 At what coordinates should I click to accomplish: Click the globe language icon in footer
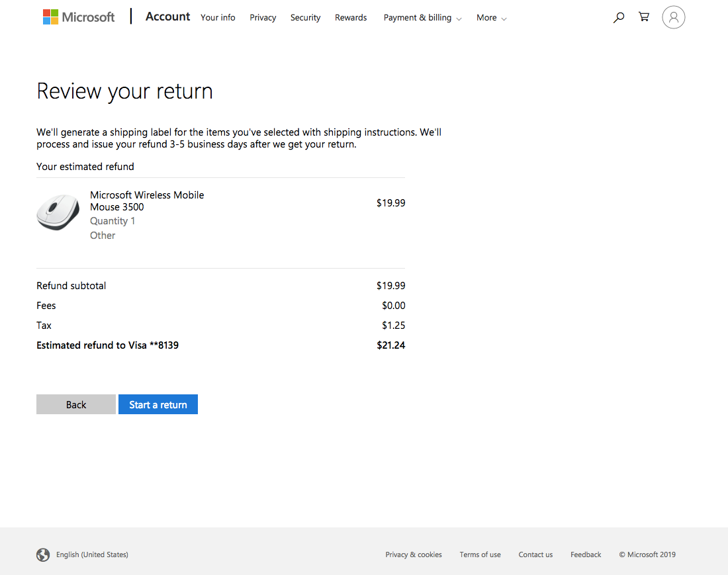click(43, 554)
